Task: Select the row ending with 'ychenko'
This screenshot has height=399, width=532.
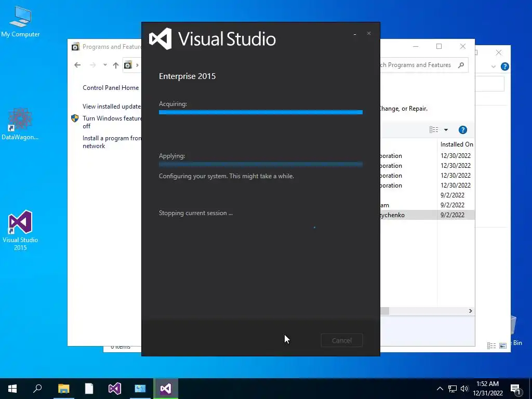Action: (427, 215)
